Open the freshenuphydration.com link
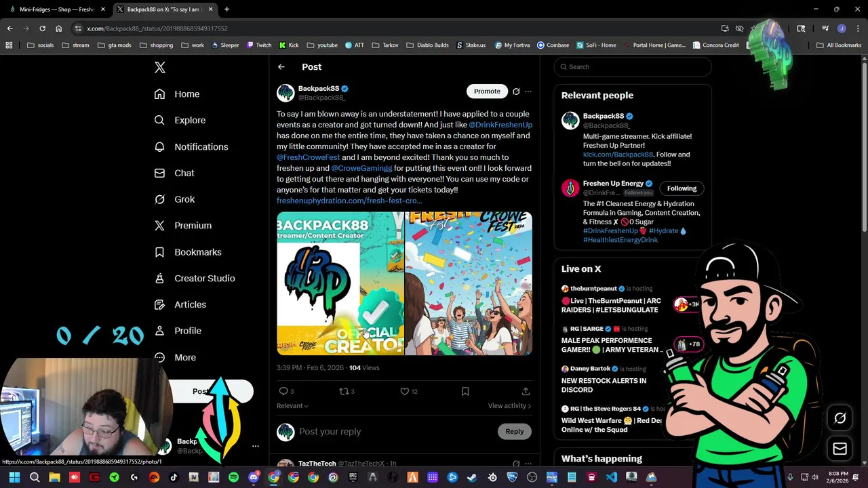The height and width of the screenshot is (488, 868). pyautogui.click(x=349, y=201)
